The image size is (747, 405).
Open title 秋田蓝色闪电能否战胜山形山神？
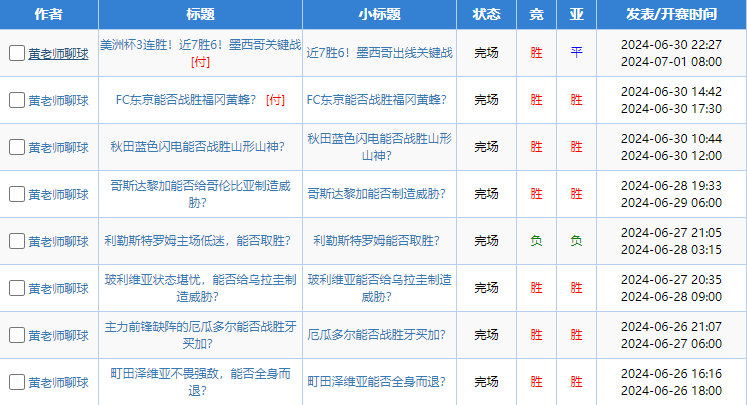pos(197,147)
